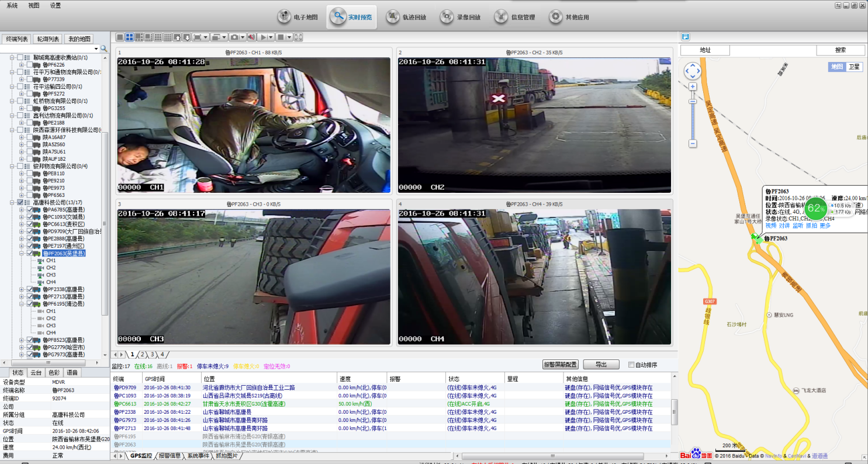Uncheck the 高唐科技公司 group checkbox

click(20, 202)
